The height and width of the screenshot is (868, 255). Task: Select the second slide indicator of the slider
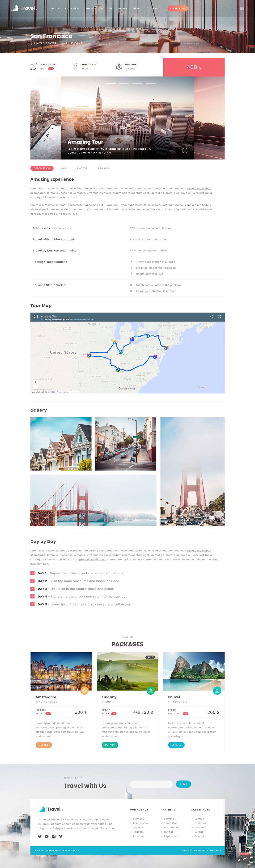pyautogui.click(x=124, y=83)
